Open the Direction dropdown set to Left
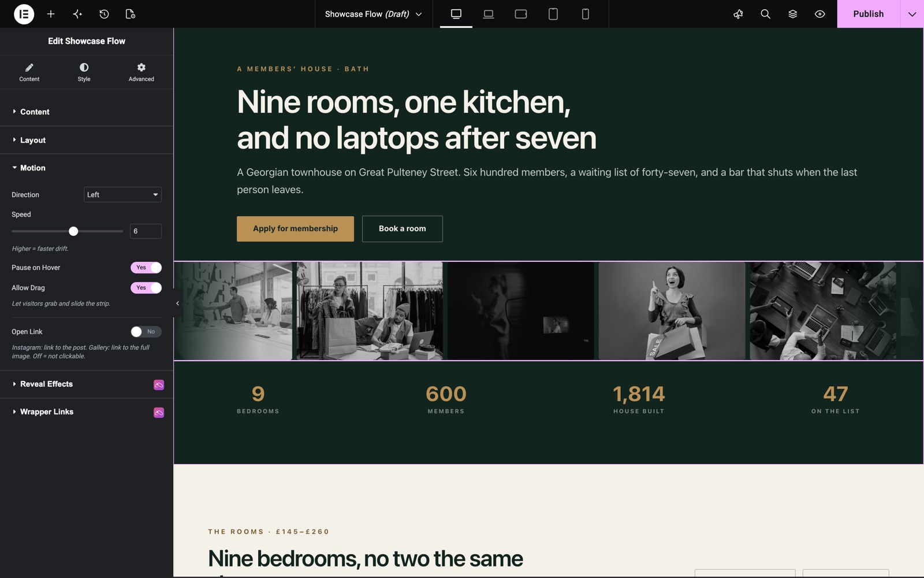This screenshot has height=578, width=924. pos(122,195)
